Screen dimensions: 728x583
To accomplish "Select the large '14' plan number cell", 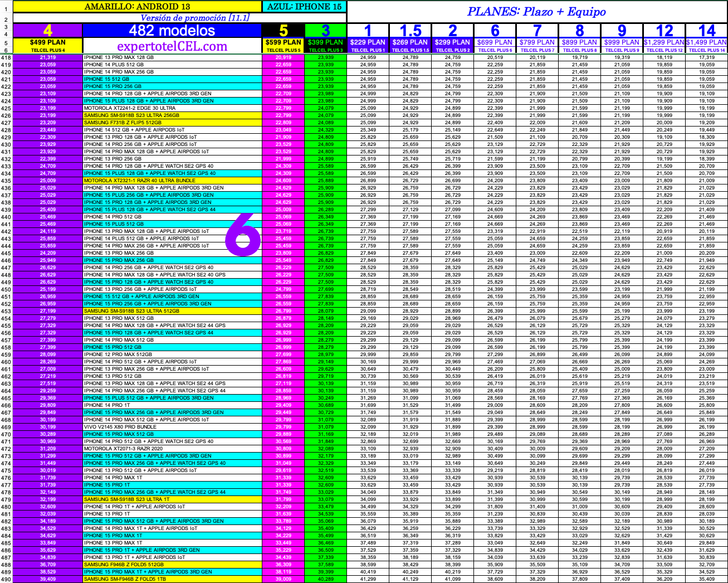I will tap(707, 31).
